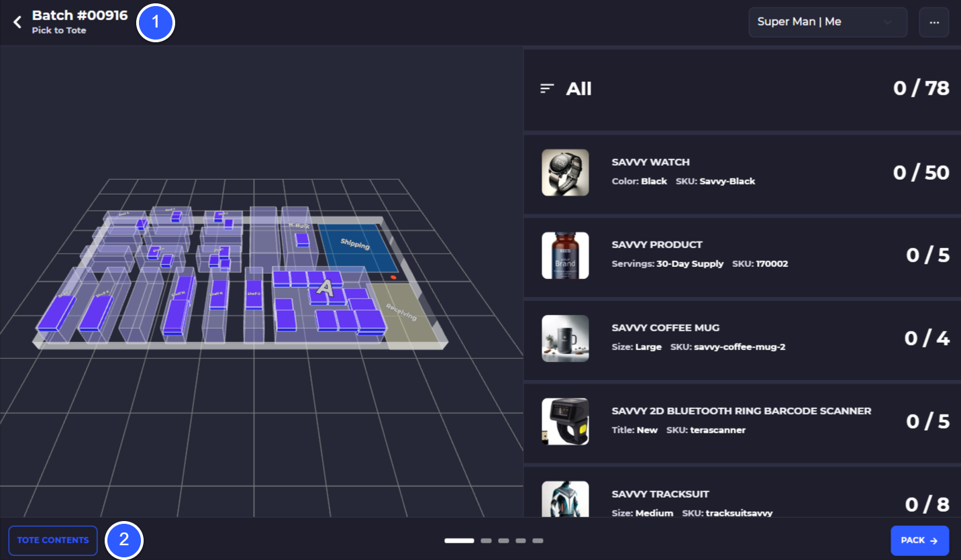Click the 0 / 8 quantity counter

pos(927,504)
